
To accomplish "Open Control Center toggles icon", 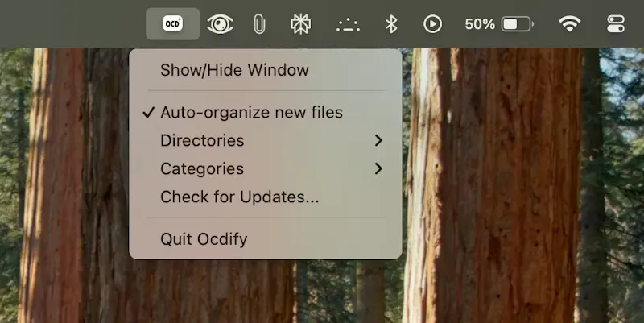I will (616, 24).
